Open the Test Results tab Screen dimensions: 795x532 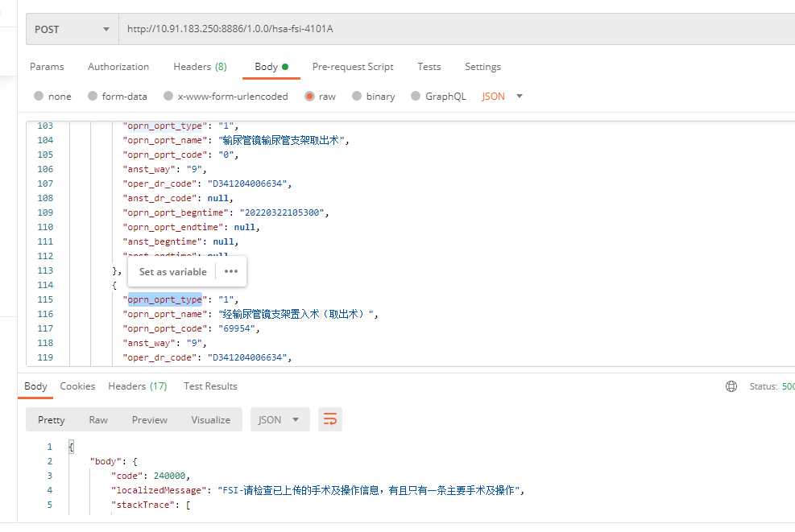(x=210, y=386)
